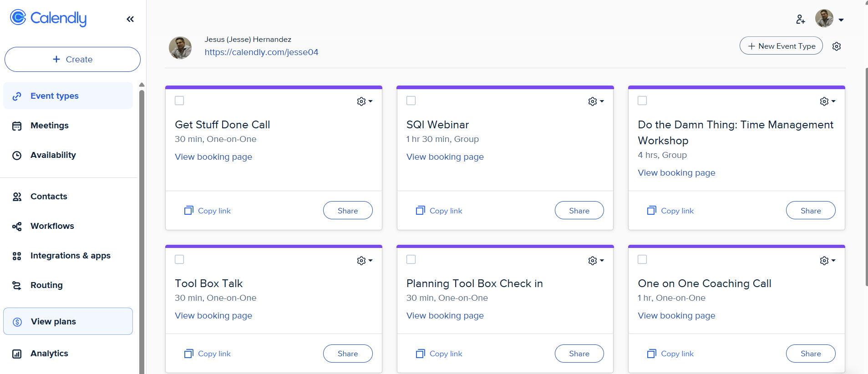Collapse the sidebar with double-chevron icon
Screen dimensions: 868x374
pyautogui.click(x=130, y=19)
